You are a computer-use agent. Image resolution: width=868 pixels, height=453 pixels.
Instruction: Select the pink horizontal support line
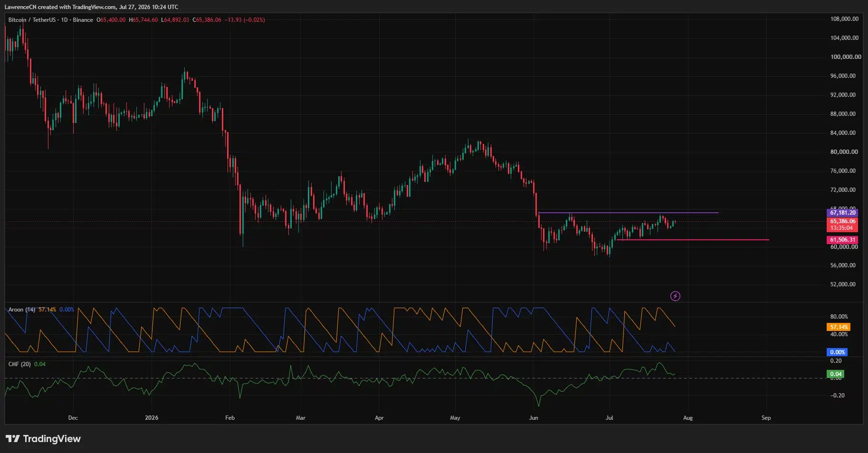(693, 240)
